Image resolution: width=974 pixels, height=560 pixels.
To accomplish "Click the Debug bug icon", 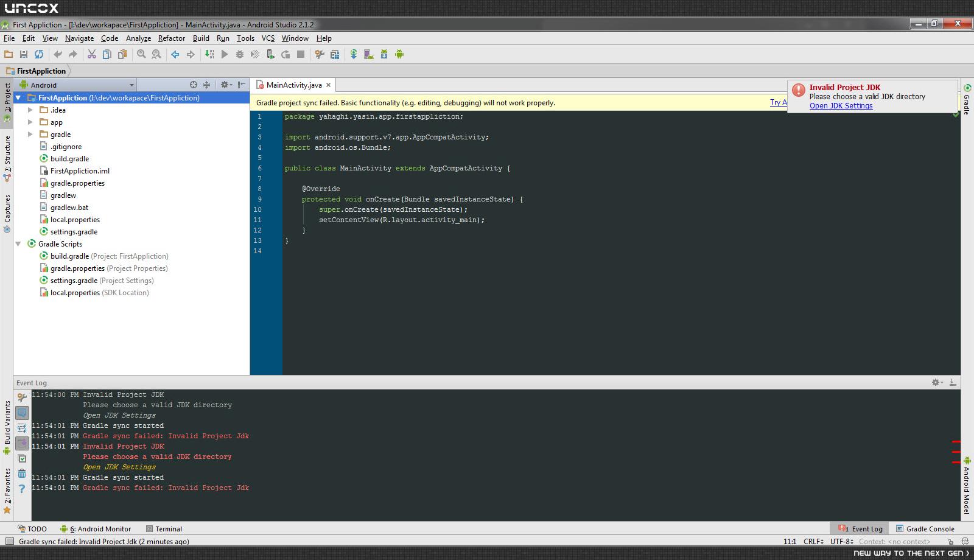I will [x=240, y=54].
